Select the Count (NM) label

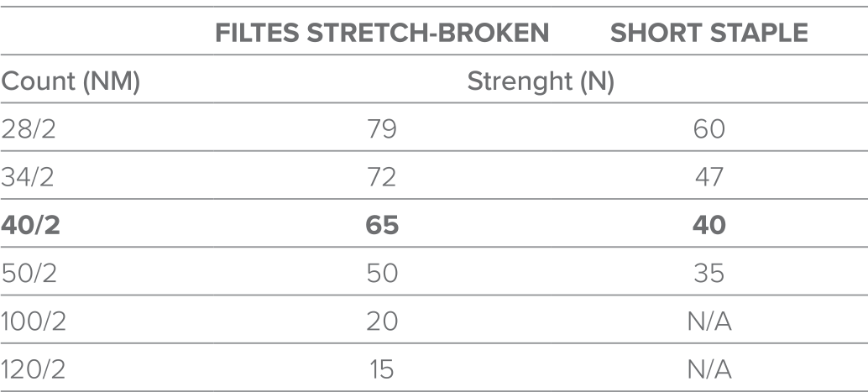click(71, 82)
